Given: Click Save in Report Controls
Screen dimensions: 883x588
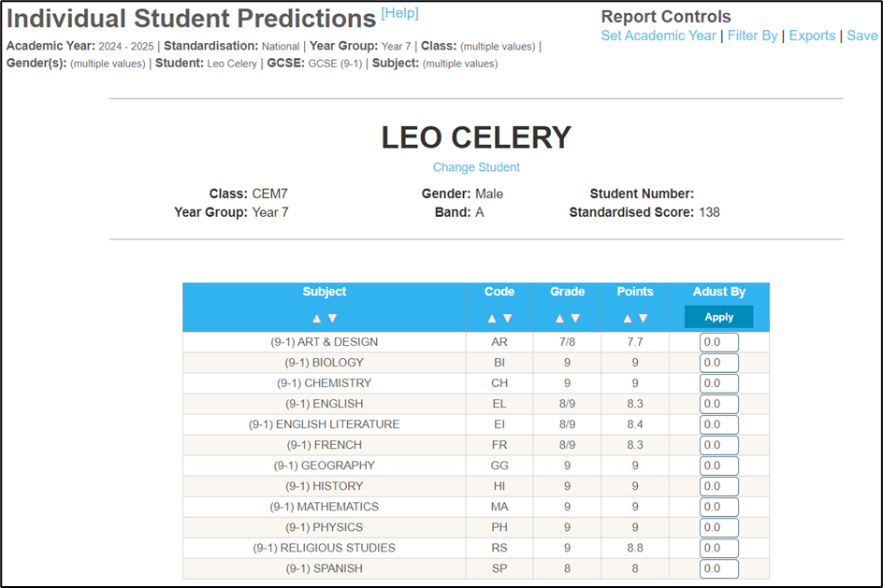Looking at the screenshot, I should pos(862,36).
